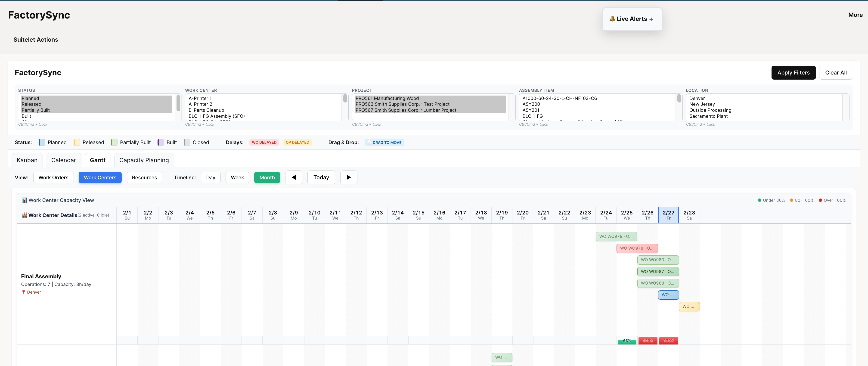868x366 pixels.
Task: Click the Drag To Move badge
Action: (384, 143)
